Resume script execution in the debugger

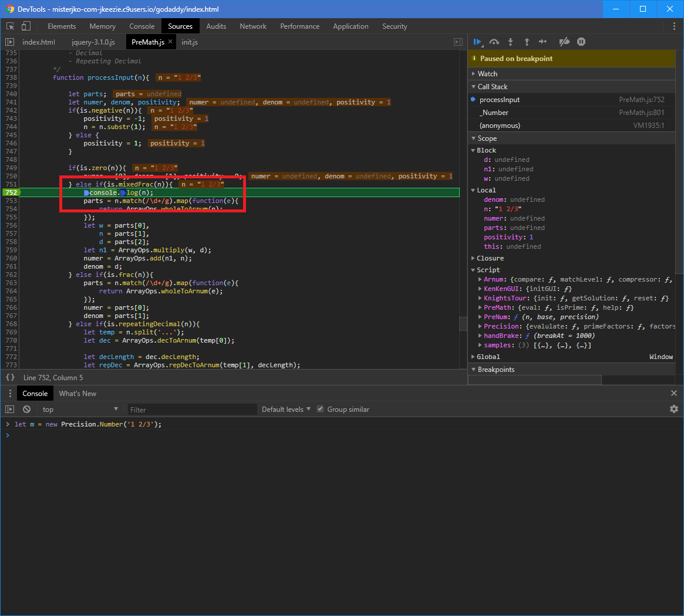(477, 42)
